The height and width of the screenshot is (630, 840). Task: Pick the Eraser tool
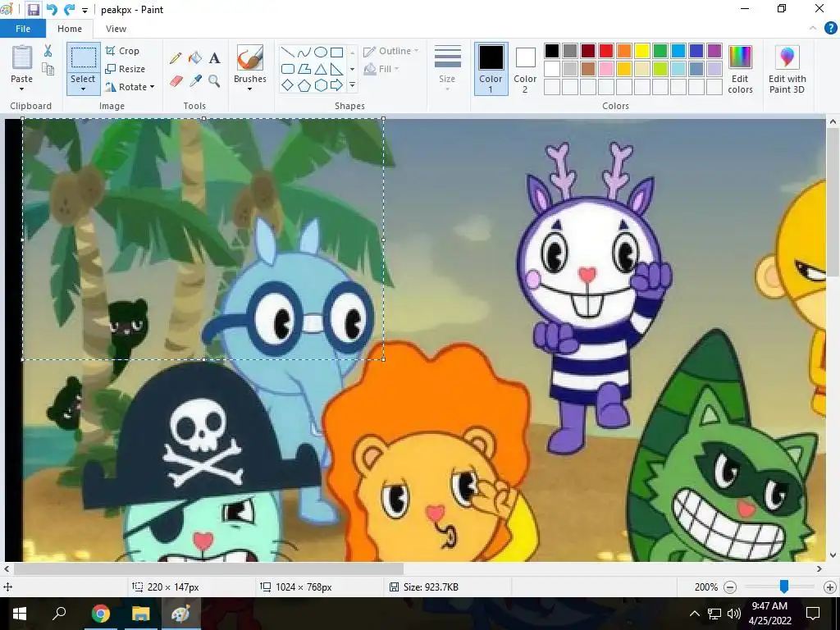point(176,81)
